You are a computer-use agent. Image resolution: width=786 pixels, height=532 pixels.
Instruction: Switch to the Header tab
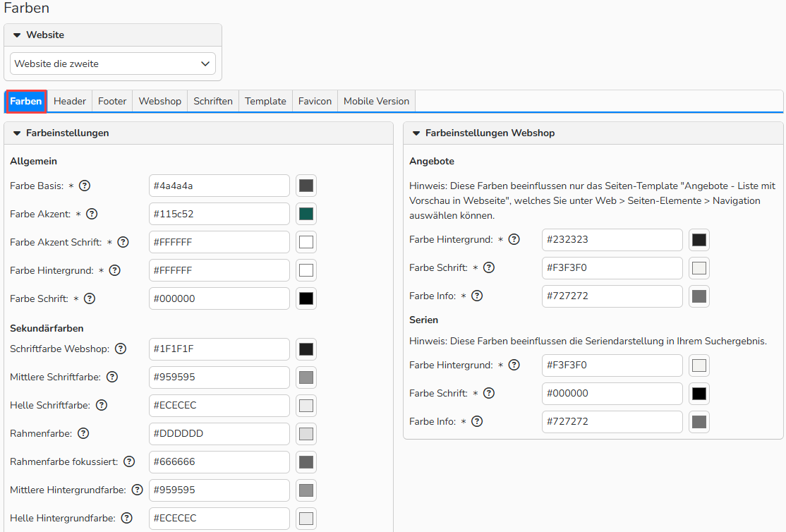pos(70,102)
